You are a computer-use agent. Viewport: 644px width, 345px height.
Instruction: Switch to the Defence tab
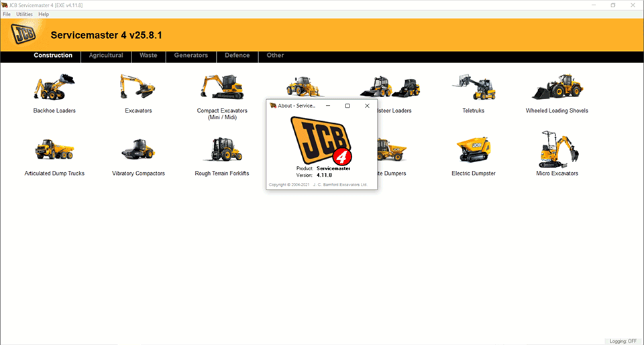coord(237,56)
